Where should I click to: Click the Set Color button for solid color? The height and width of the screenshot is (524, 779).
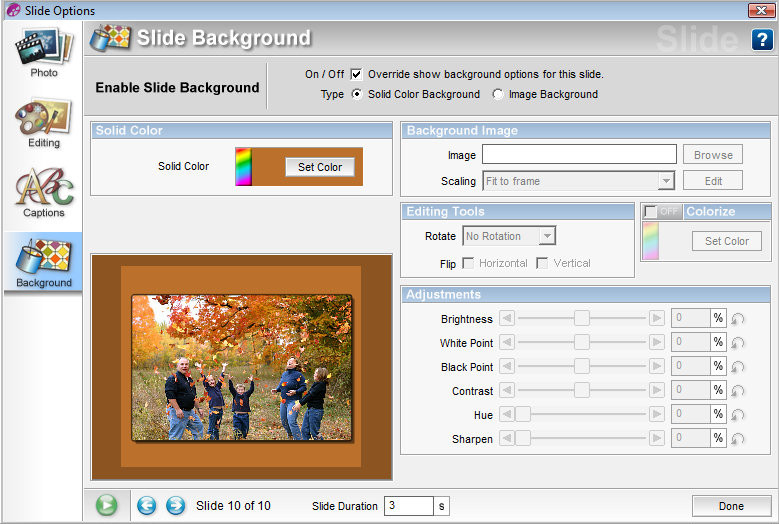(320, 167)
